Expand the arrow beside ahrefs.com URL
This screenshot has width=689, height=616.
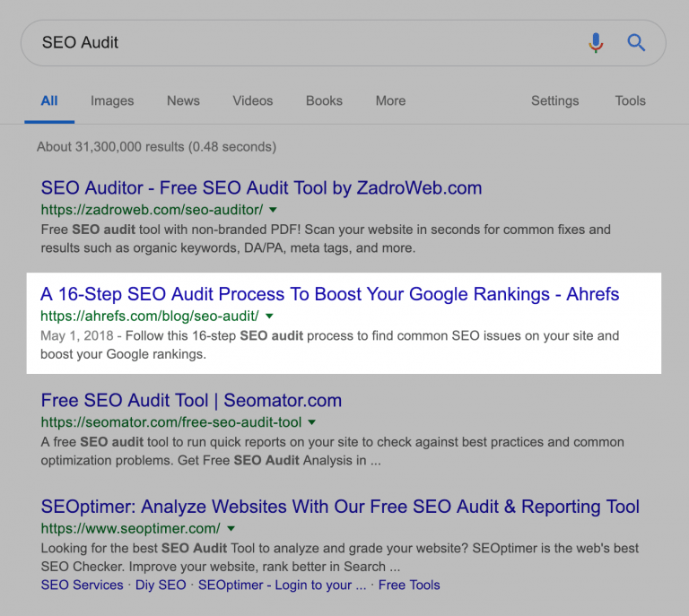point(269,316)
